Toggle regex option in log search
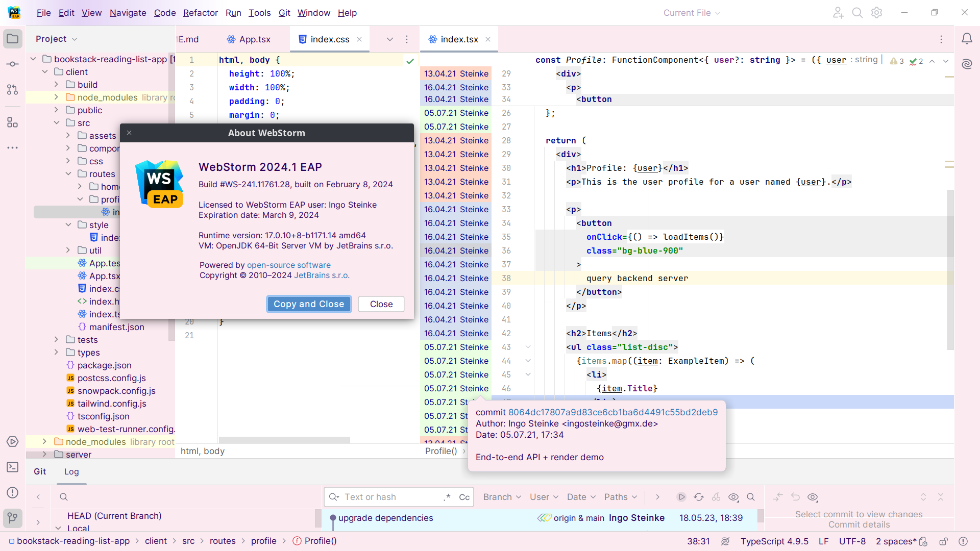This screenshot has width=980, height=551. pos(447,497)
